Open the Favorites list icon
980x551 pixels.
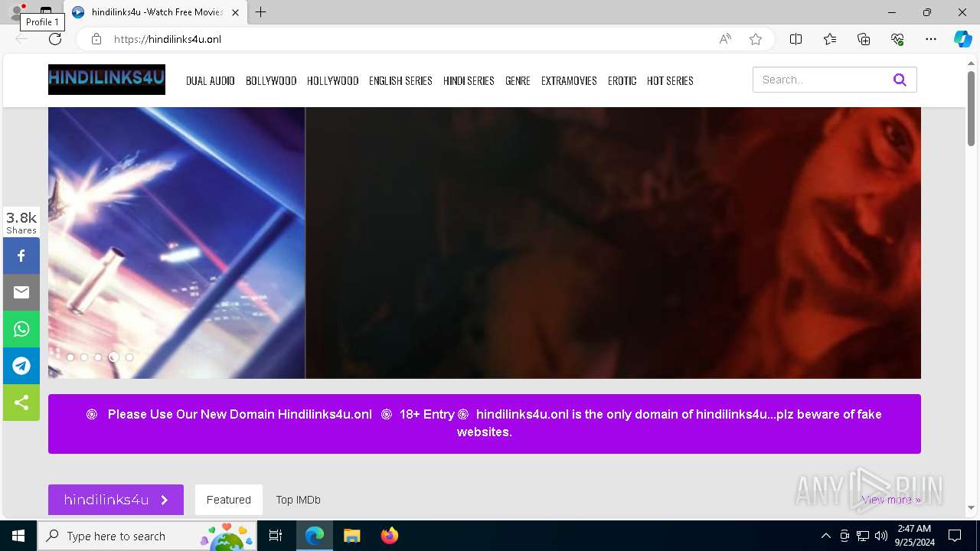[x=830, y=39]
